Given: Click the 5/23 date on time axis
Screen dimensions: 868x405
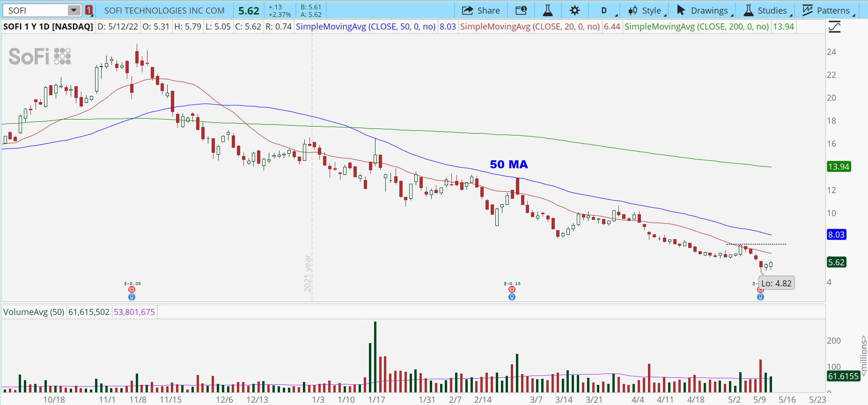Looking at the screenshot, I should point(818,400).
